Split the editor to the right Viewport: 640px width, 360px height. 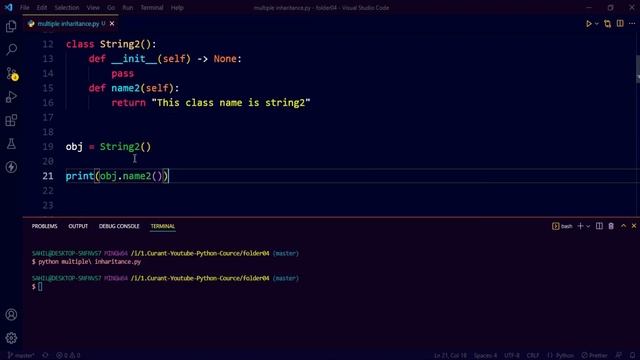620,23
